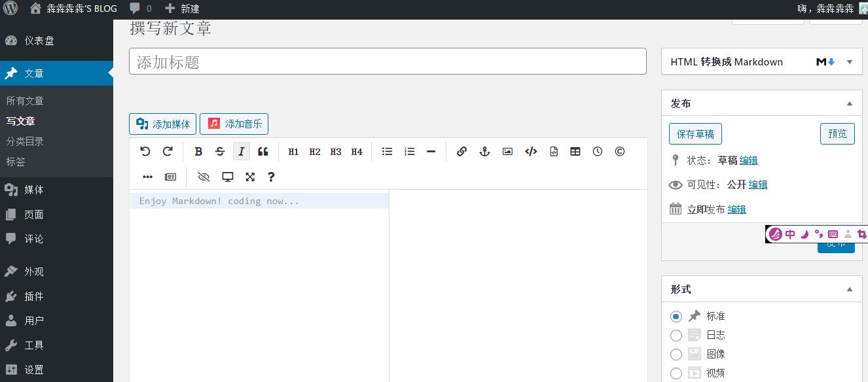Open 标签 tags page
The height and width of the screenshot is (382, 868).
click(16, 162)
